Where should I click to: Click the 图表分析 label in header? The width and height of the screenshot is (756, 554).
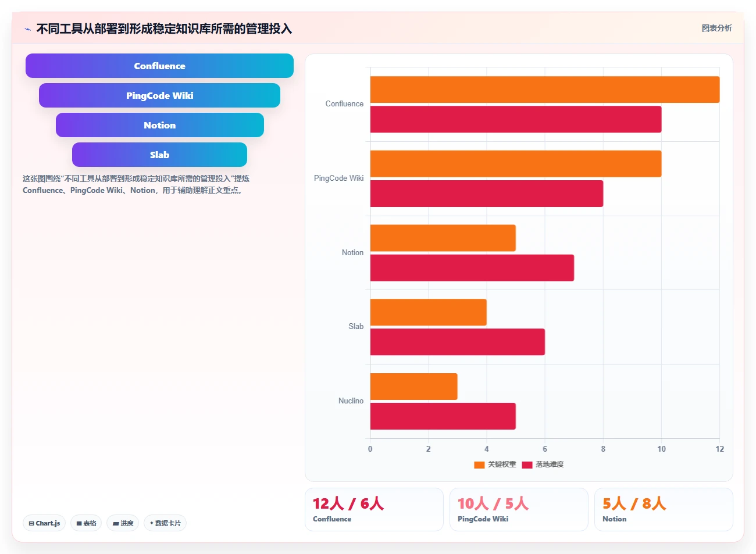(716, 28)
